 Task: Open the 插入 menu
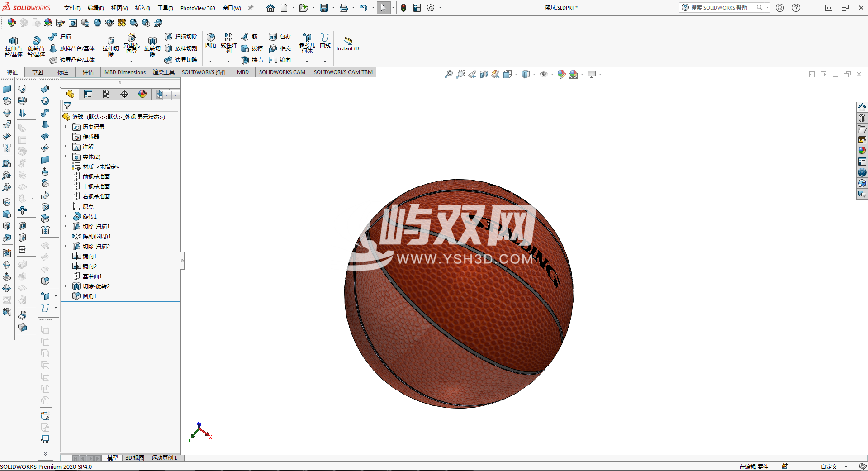142,8
